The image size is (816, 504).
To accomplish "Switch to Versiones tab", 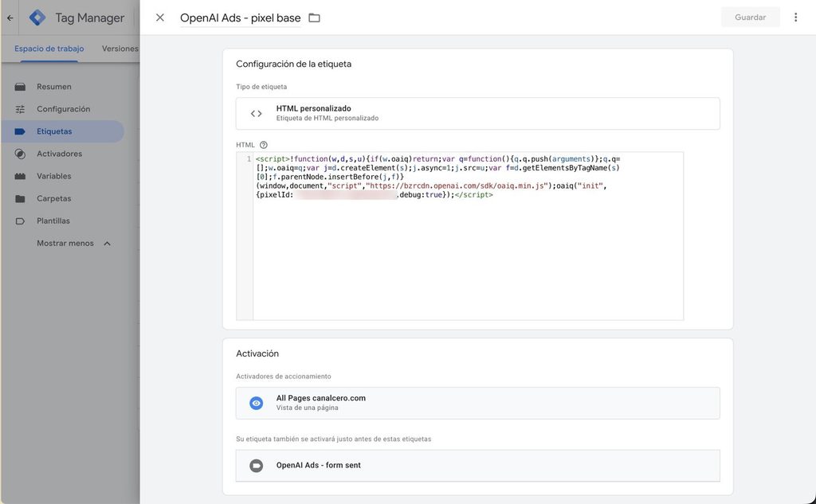I will 120,49.
